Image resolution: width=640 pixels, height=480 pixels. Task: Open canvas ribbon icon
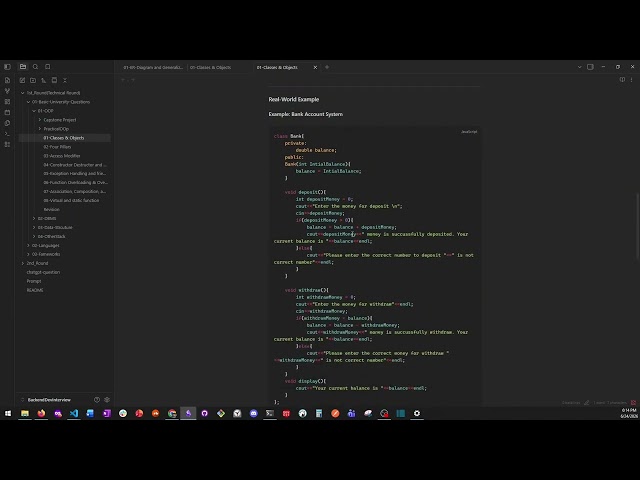click(x=7, y=102)
